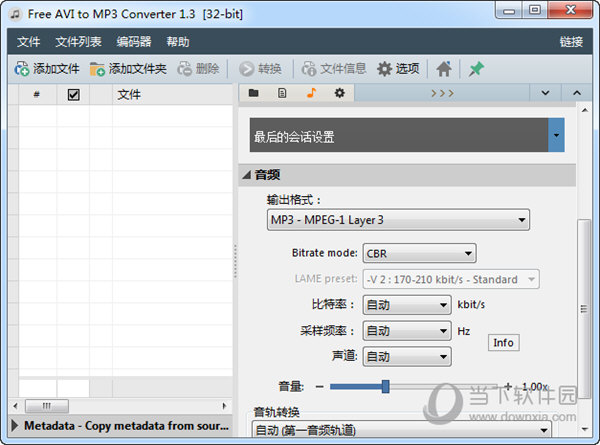Click the >>> arrows in panel header
Image resolution: width=600 pixels, height=445 pixels.
pyautogui.click(x=442, y=93)
